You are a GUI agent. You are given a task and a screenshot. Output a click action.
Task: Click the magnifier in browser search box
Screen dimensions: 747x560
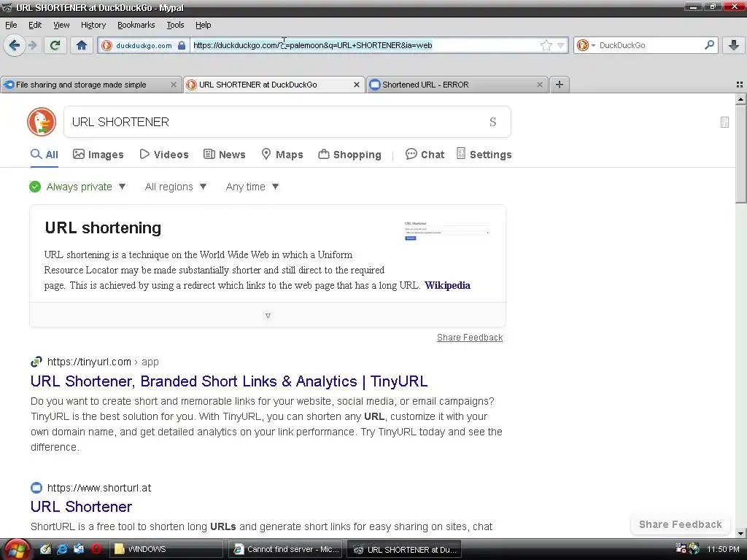[709, 44]
